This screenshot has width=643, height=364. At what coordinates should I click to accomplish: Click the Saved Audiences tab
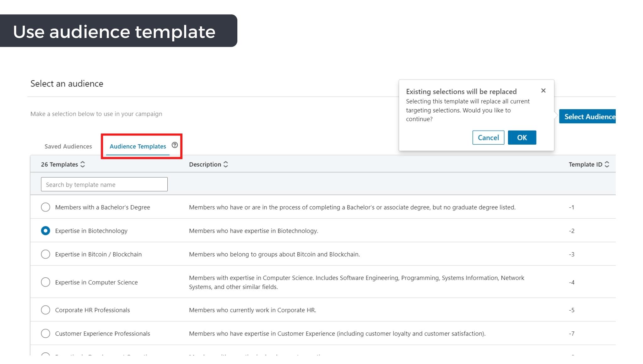pyautogui.click(x=68, y=146)
